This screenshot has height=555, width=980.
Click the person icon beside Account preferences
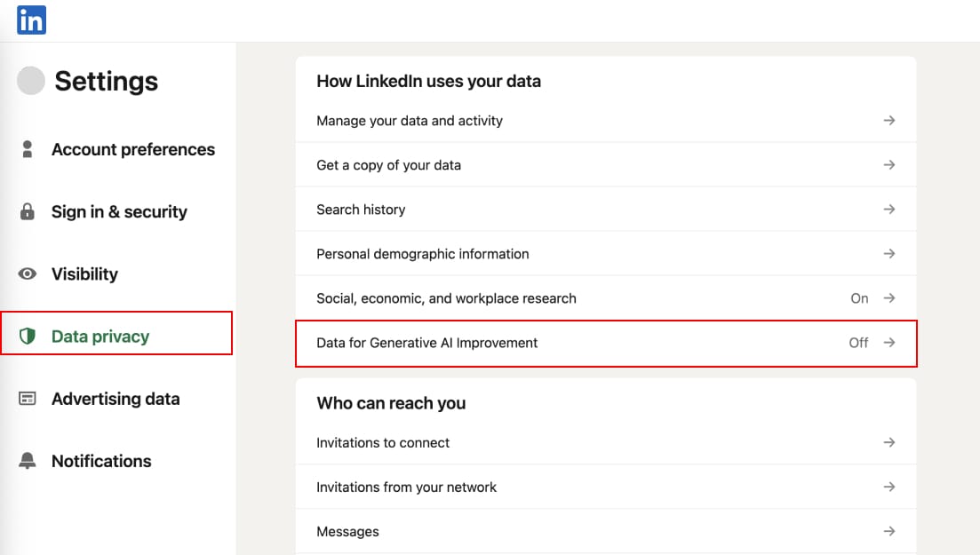(x=27, y=149)
